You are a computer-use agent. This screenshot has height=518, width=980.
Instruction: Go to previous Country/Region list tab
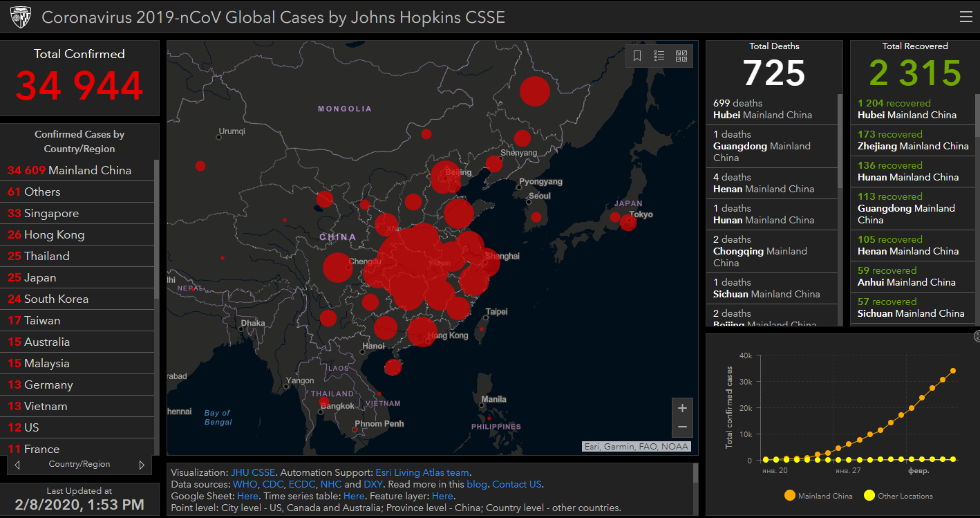point(17,465)
